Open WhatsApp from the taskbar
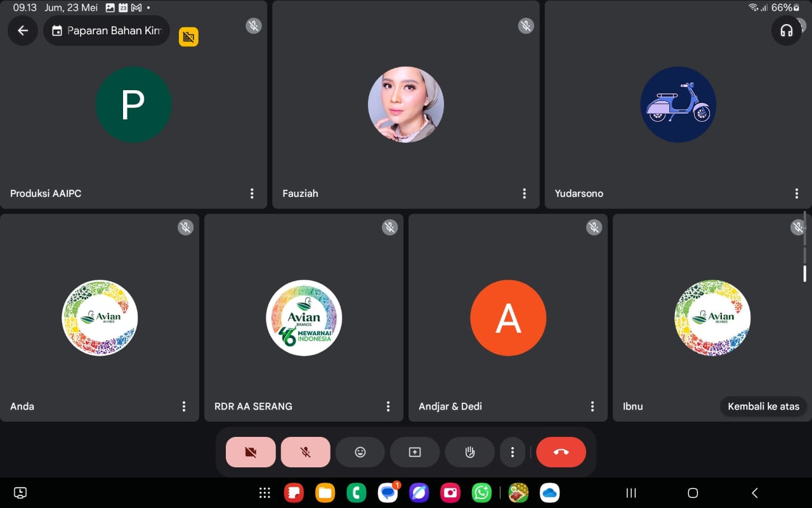Image resolution: width=812 pixels, height=508 pixels. 481,493
